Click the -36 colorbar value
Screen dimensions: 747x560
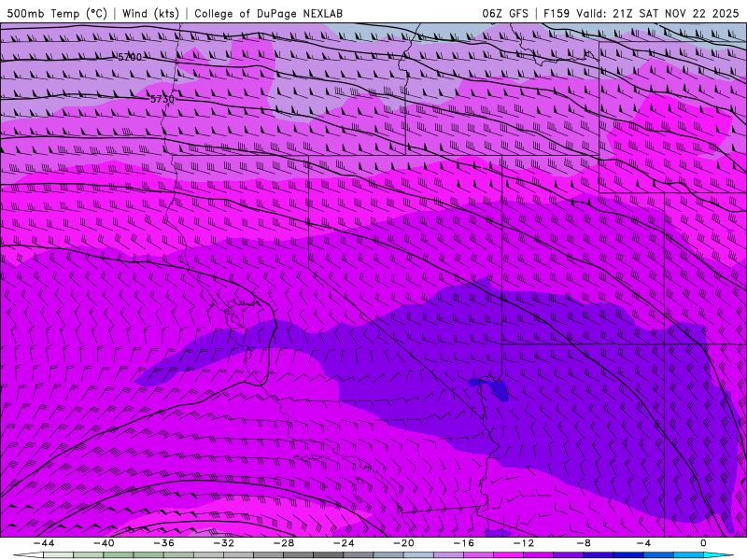coord(164,543)
